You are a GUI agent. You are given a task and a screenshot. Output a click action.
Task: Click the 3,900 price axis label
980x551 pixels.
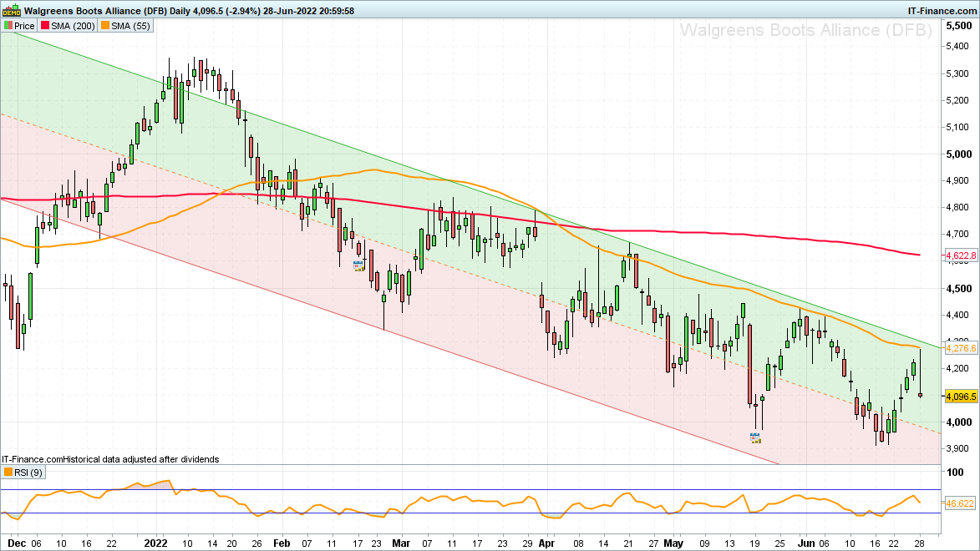[x=959, y=448]
